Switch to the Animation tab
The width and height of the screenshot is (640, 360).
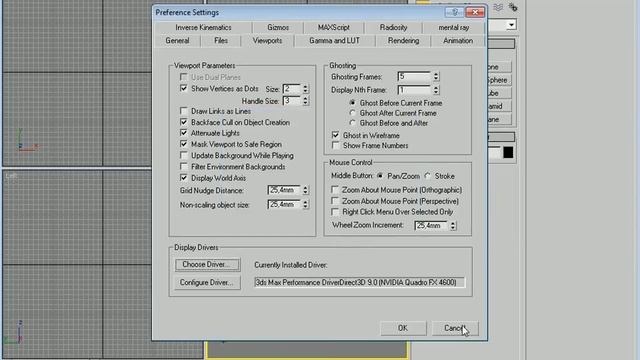(x=458, y=41)
